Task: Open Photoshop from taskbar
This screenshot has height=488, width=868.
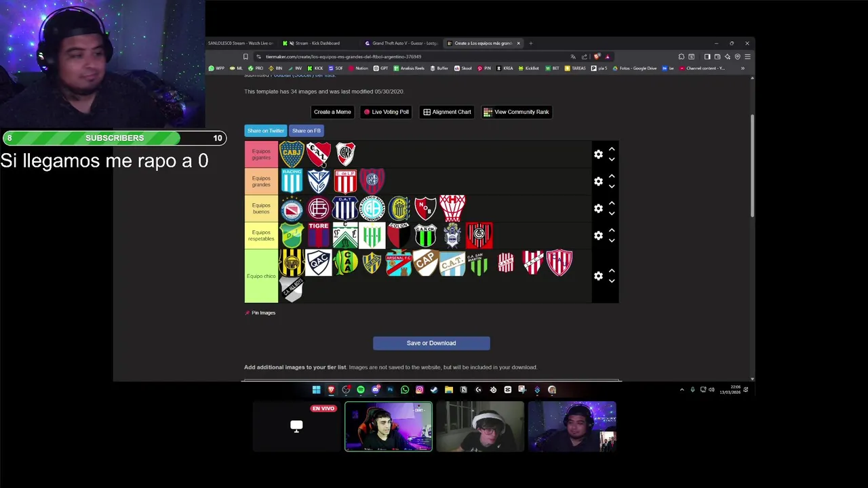Action: [x=390, y=390]
